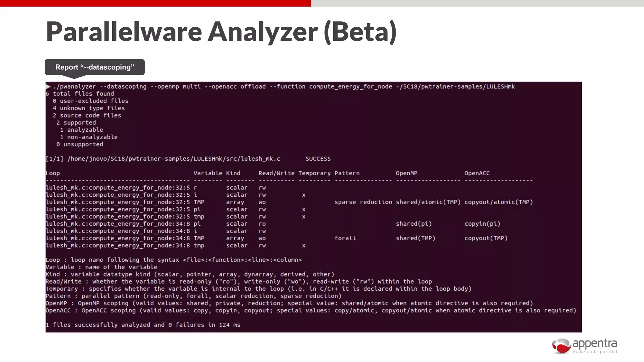Click the 32:5 loop row for variable i
The image size is (644, 362).
pyautogui.click(x=176, y=195)
